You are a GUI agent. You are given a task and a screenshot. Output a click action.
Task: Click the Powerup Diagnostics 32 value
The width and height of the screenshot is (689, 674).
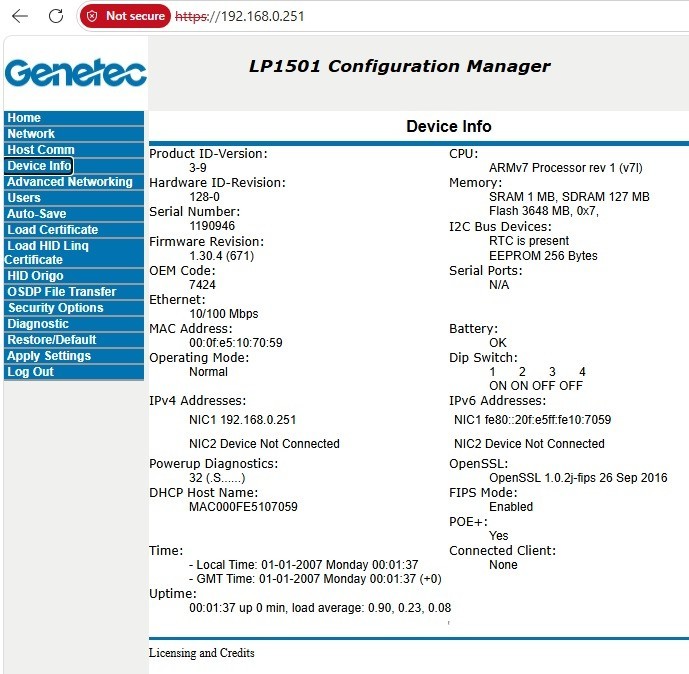click(217, 478)
